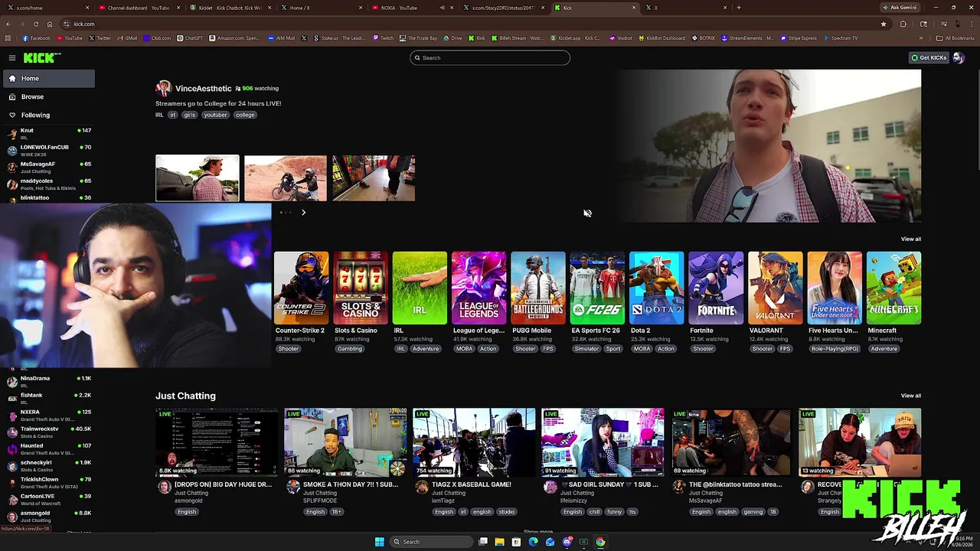Open the Fortnite category cover
The image size is (980, 551).
coord(716,288)
